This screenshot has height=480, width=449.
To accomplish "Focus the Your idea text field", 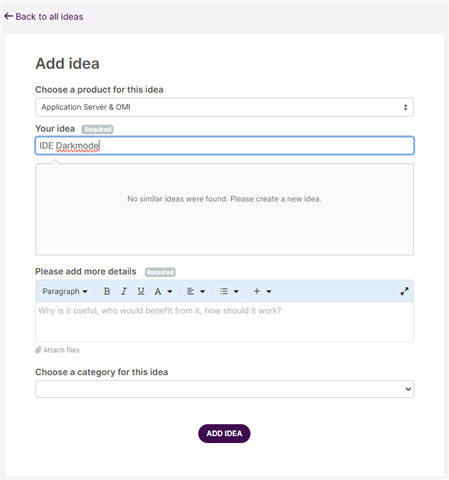I will pyautogui.click(x=224, y=146).
